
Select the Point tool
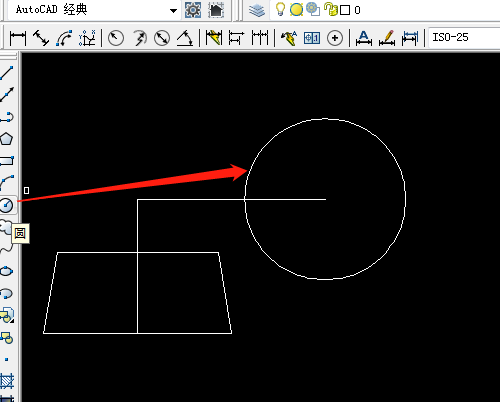(x=6, y=360)
